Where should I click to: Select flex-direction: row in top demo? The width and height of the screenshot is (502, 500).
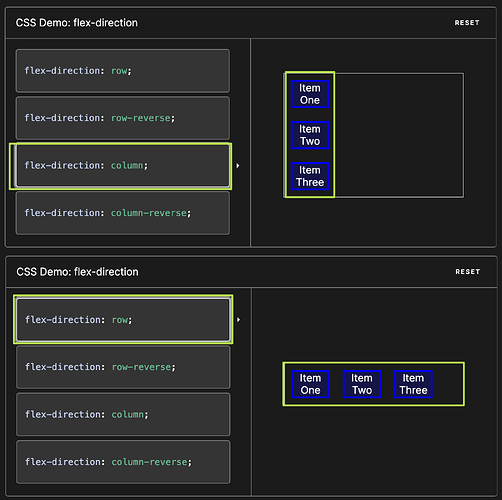(123, 71)
